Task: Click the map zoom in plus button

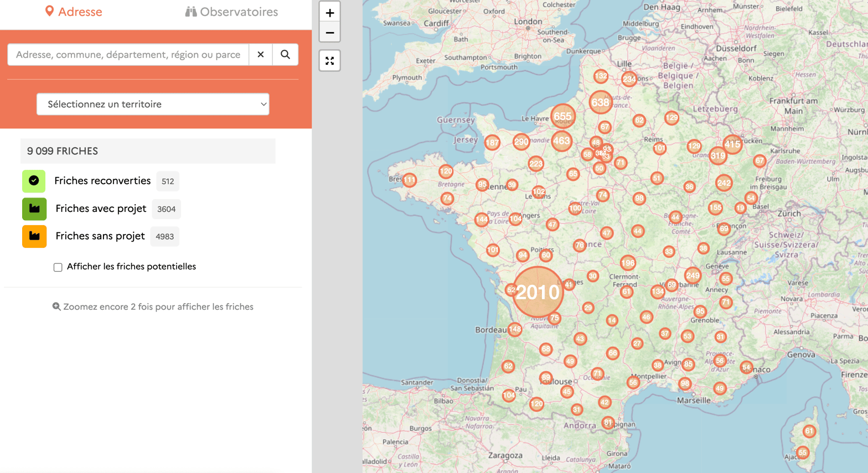Action: point(330,13)
